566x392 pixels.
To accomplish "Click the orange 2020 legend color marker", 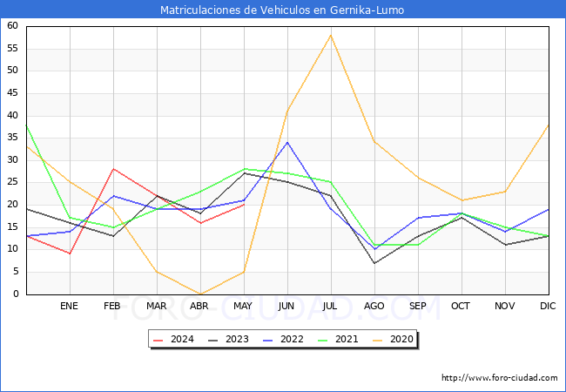I will tap(378, 340).
